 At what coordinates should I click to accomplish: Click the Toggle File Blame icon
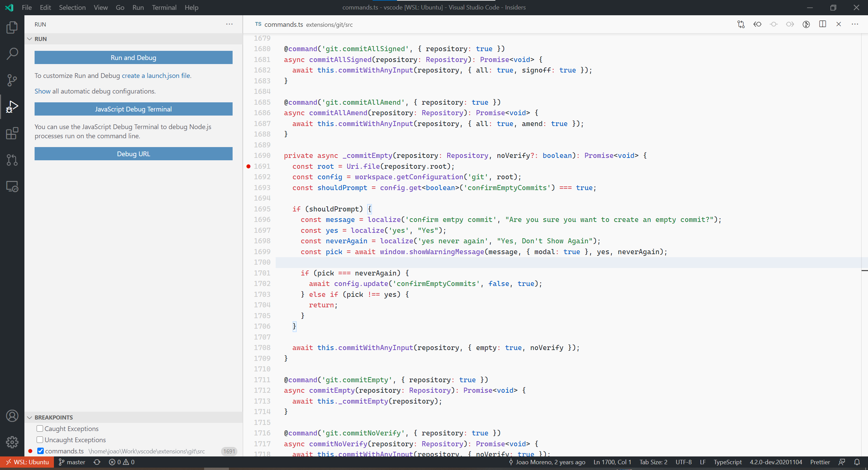pos(806,24)
